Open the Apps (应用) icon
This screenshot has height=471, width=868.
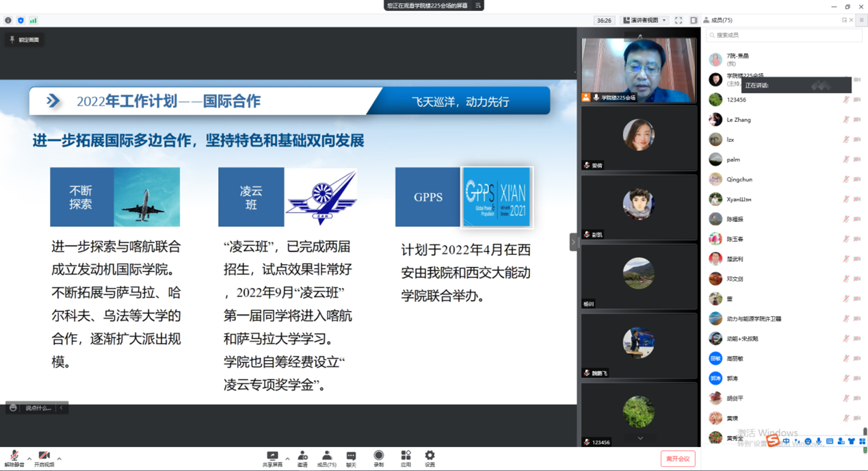[x=406, y=458]
